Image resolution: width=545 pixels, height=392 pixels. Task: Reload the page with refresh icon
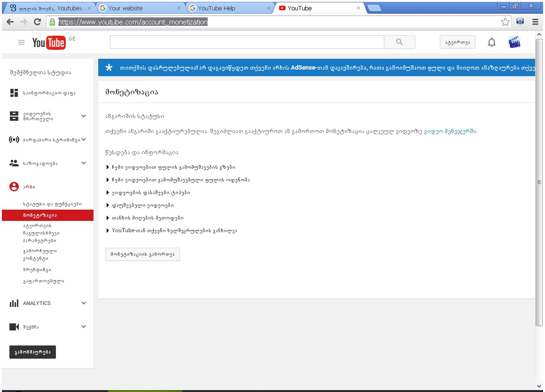click(x=37, y=22)
